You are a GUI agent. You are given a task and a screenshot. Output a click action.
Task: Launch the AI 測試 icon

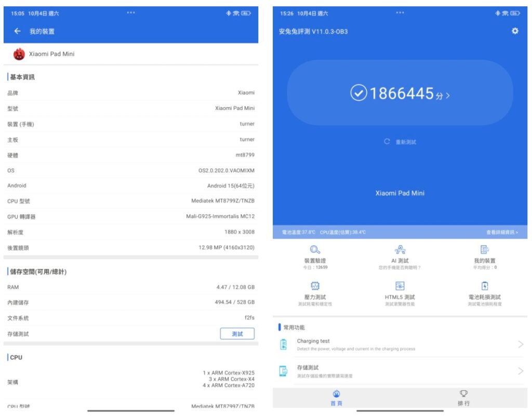pos(400,250)
